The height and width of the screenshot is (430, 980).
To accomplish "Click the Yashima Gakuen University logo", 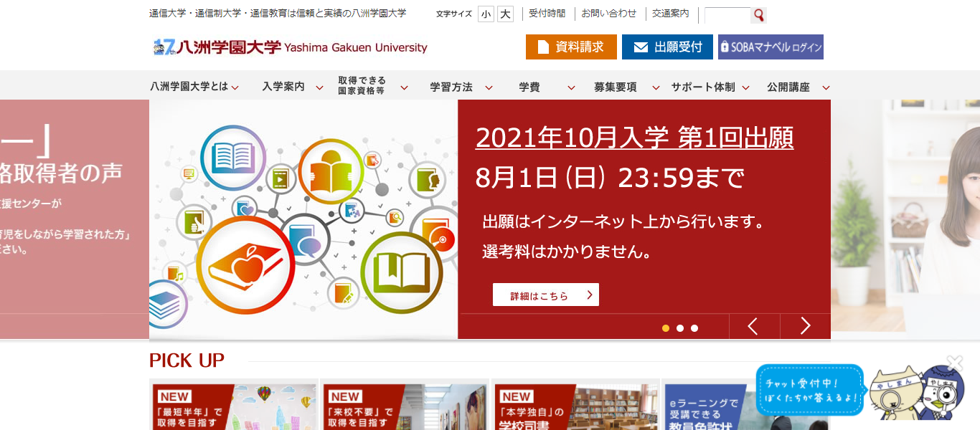I will pos(290,47).
